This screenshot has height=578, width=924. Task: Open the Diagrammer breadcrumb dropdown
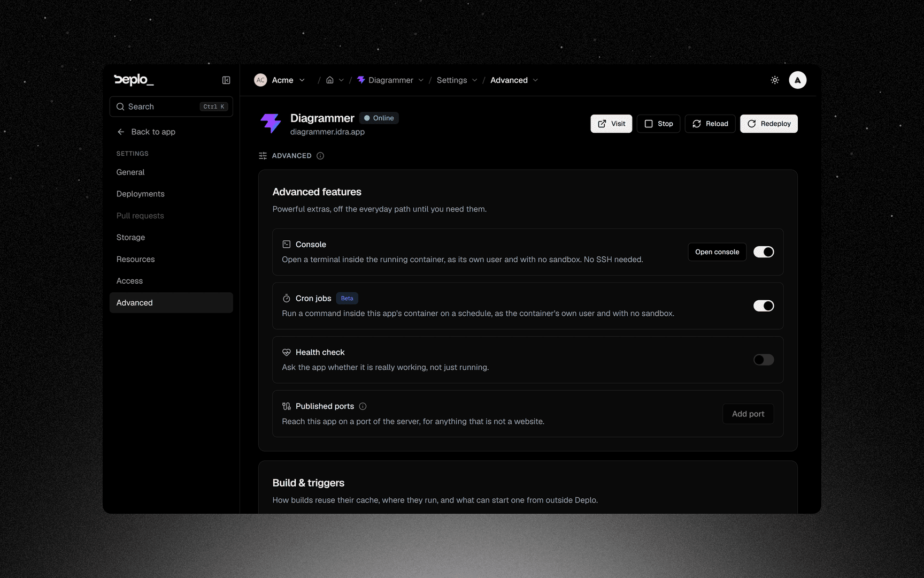[421, 80]
